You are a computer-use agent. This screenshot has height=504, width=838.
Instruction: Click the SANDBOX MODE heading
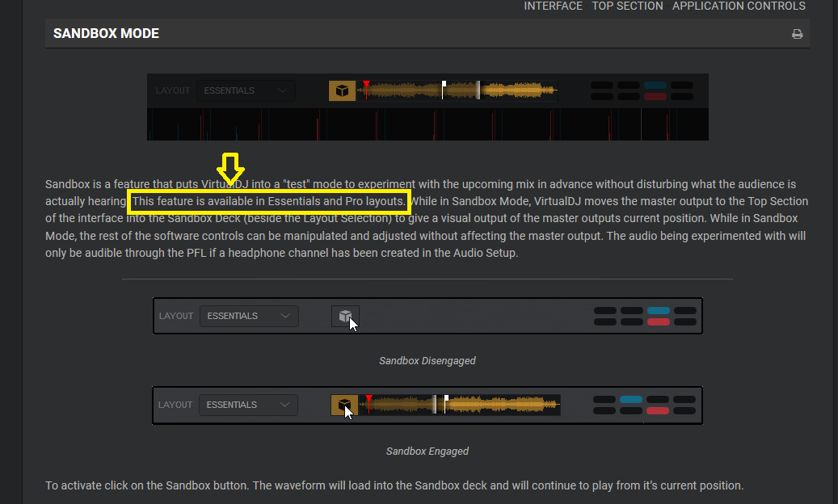tap(107, 34)
